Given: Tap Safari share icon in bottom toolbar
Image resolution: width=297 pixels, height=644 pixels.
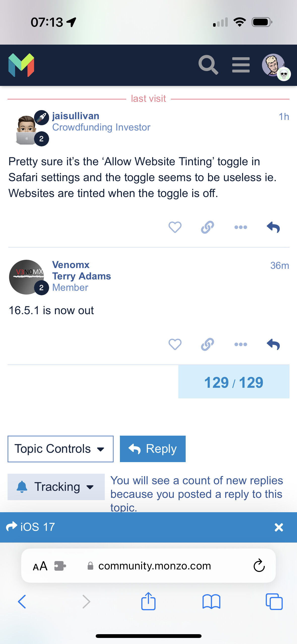Looking at the screenshot, I should click(148, 601).
